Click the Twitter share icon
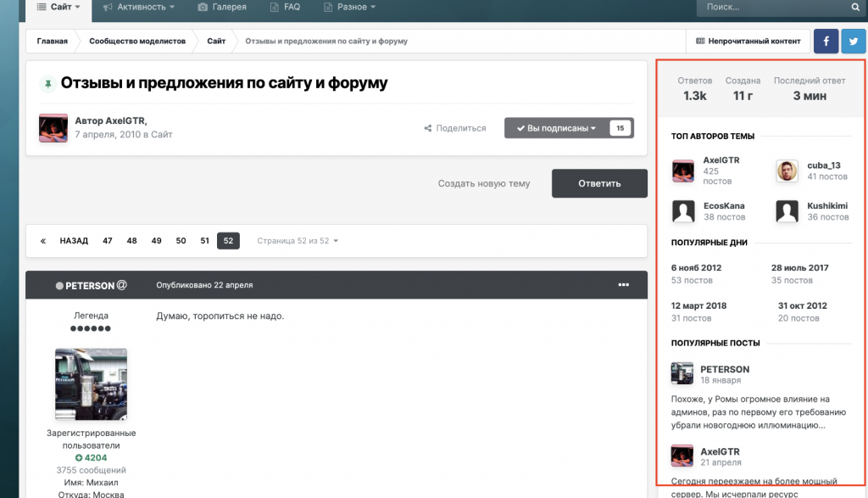The width and height of the screenshot is (868, 498). (854, 41)
